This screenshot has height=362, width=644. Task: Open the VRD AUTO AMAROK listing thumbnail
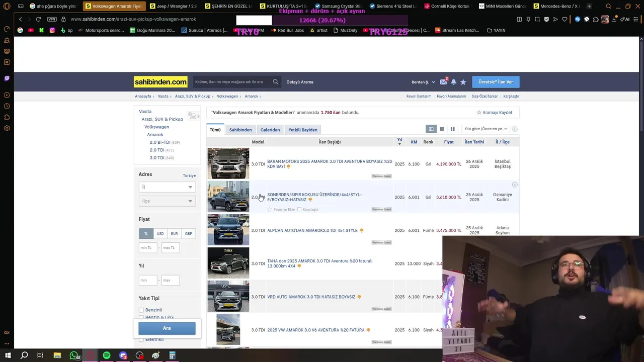[x=228, y=296]
